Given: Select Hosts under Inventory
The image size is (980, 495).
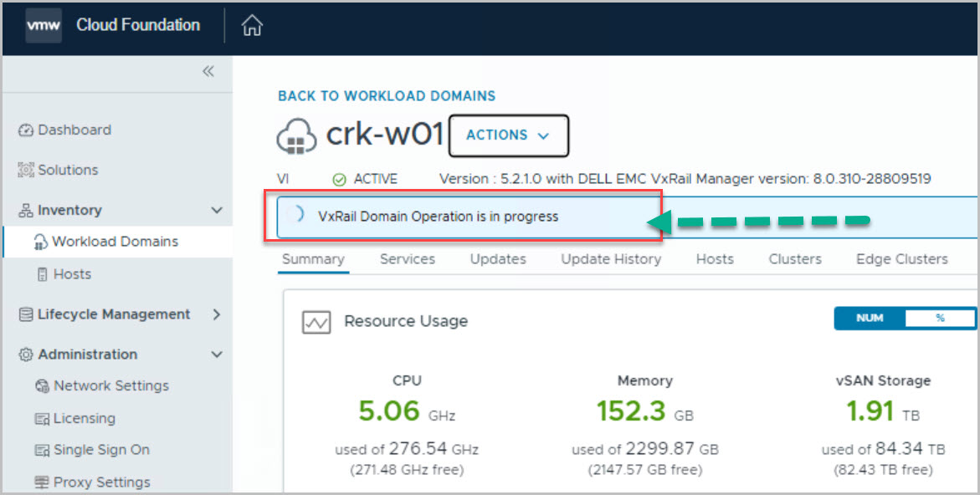Looking at the screenshot, I should point(72,274).
